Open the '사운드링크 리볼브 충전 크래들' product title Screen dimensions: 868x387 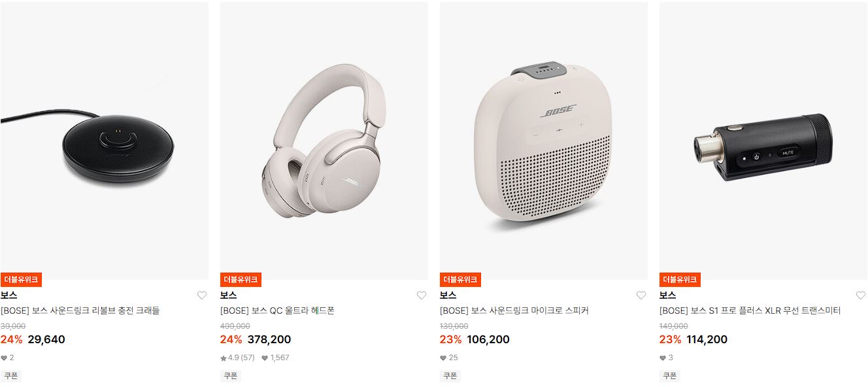click(105, 311)
